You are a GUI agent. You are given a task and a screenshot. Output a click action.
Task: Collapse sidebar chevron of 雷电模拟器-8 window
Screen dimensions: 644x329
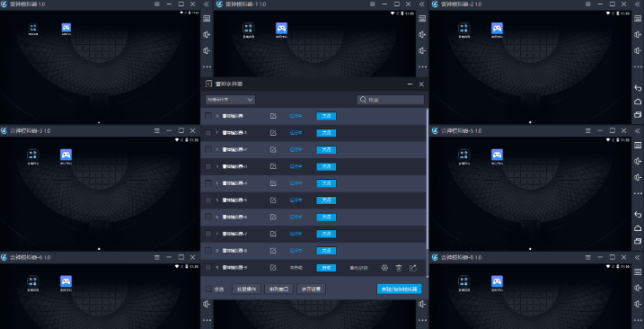(x=638, y=257)
